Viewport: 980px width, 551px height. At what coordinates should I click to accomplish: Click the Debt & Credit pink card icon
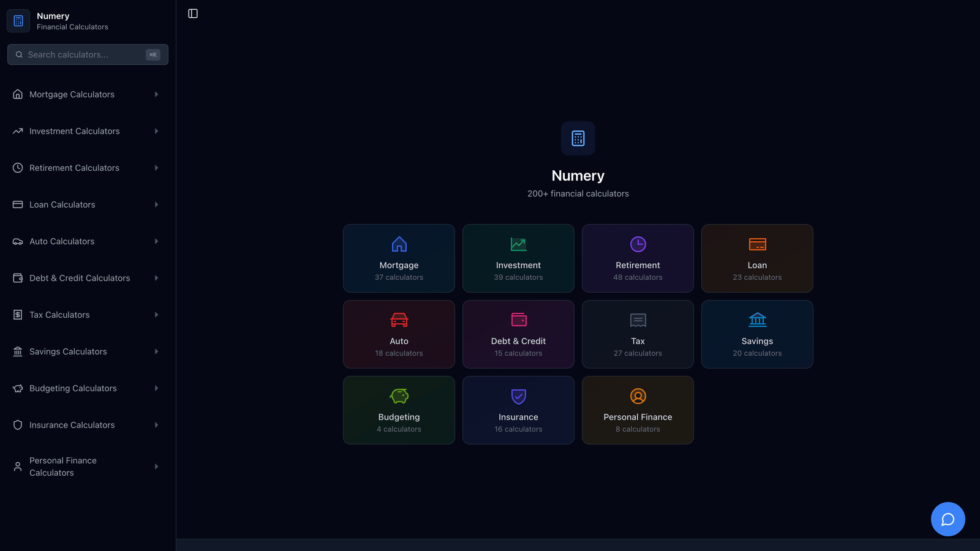point(518,319)
